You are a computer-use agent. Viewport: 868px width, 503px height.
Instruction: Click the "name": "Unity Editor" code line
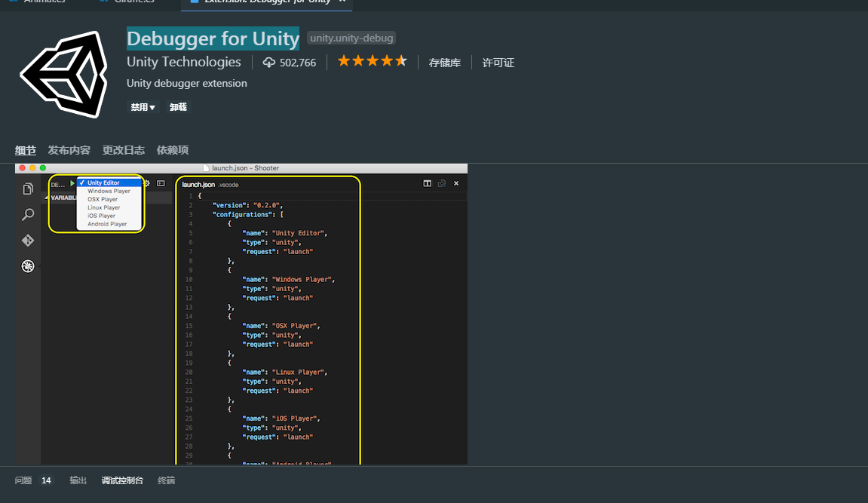click(284, 233)
